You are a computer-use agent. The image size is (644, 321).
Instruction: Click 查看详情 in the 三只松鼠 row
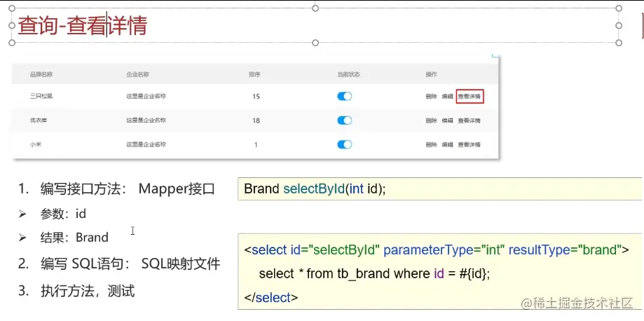[x=470, y=96]
